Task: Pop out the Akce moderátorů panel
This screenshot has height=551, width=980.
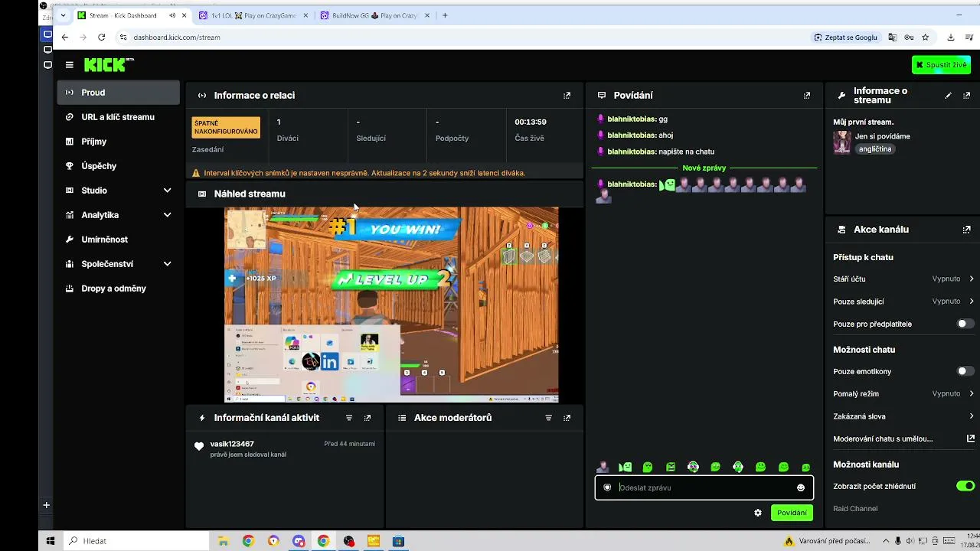Action: click(x=567, y=418)
